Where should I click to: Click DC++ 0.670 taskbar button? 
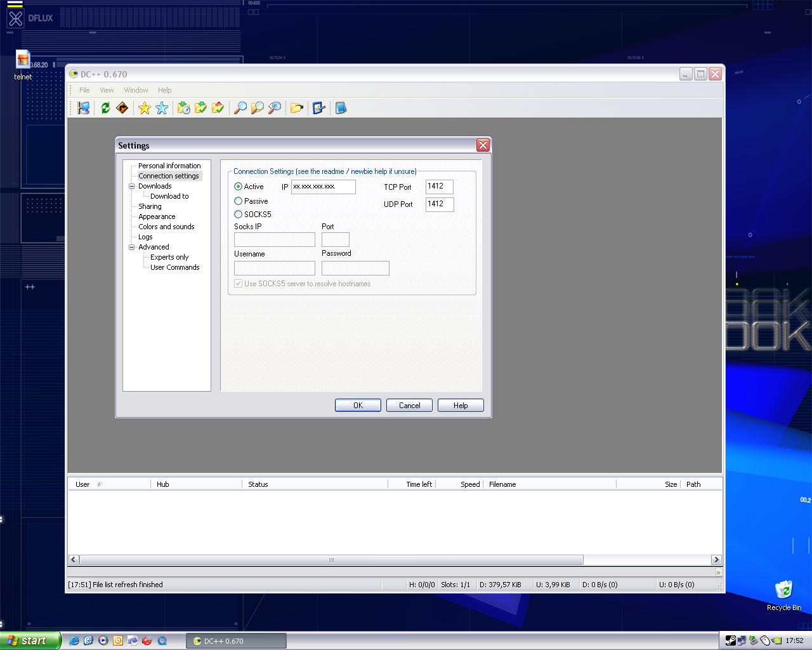pos(236,641)
